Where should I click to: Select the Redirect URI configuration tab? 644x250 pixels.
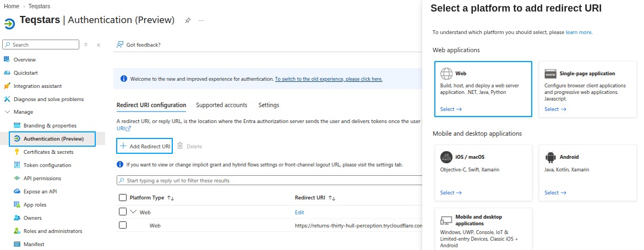point(151,105)
